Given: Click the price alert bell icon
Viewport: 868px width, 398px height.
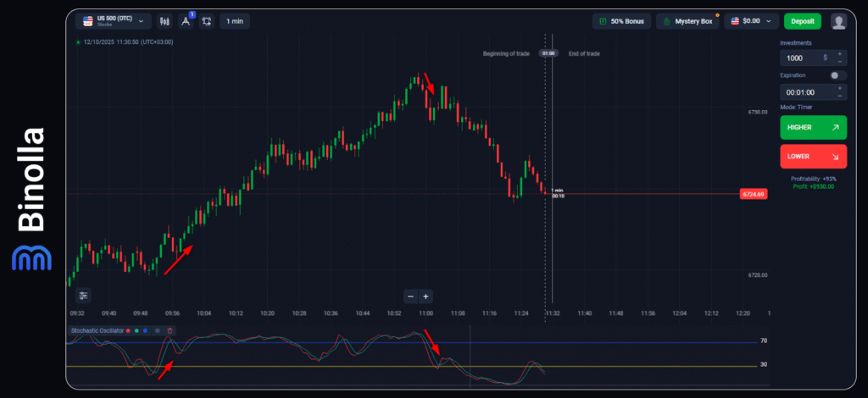Looking at the screenshot, I should point(207,21).
